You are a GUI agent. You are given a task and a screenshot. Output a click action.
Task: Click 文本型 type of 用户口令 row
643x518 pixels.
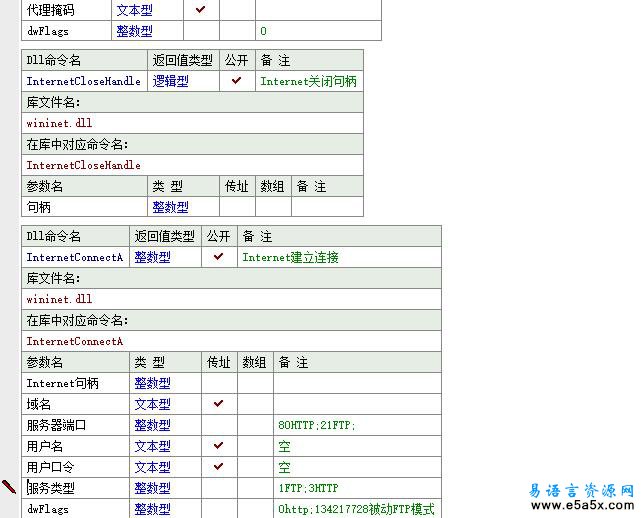coord(153,467)
